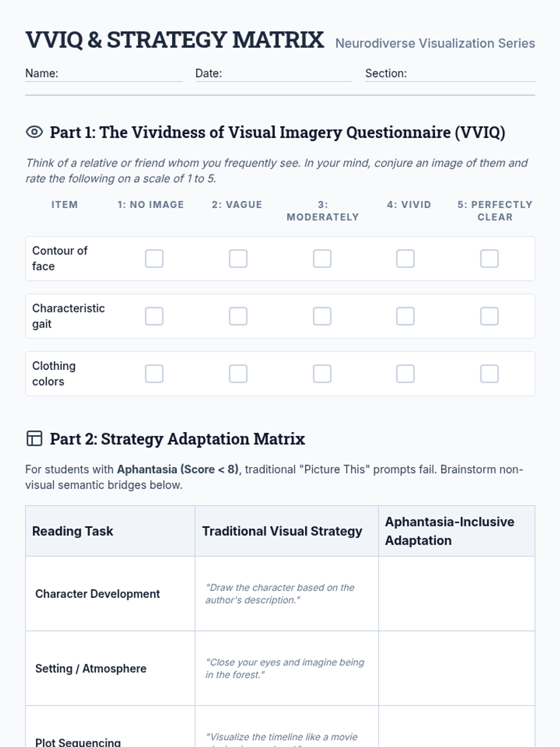Select 'Perfectly Clear' for Clothing colors
The image size is (560, 747).
click(489, 374)
